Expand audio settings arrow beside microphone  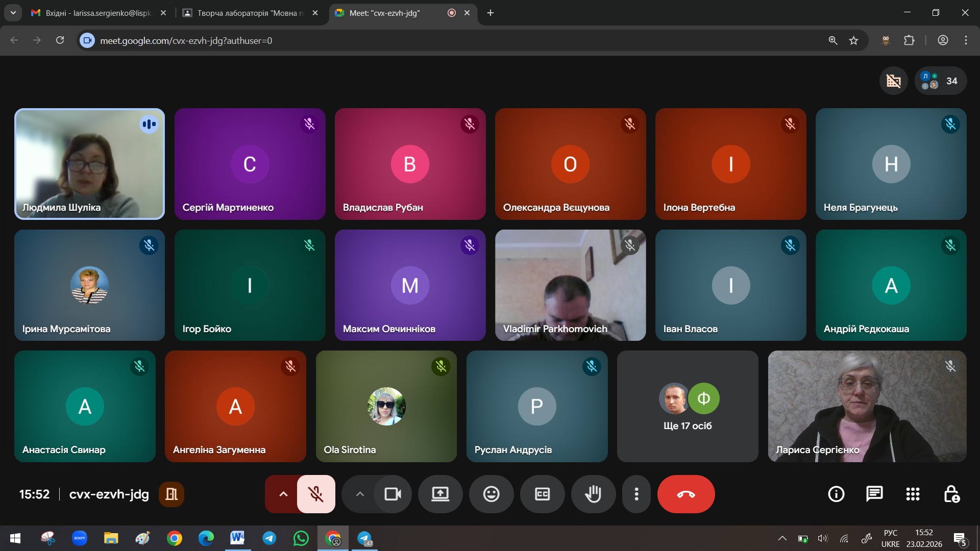pos(283,494)
